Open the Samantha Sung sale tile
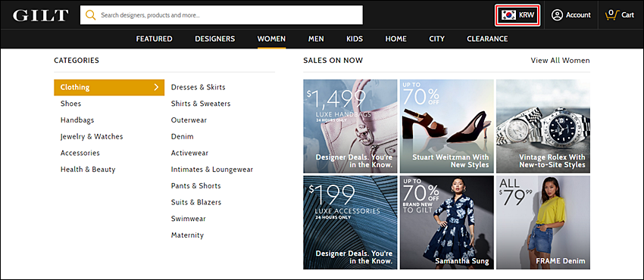The width and height of the screenshot is (644, 280). (x=447, y=222)
